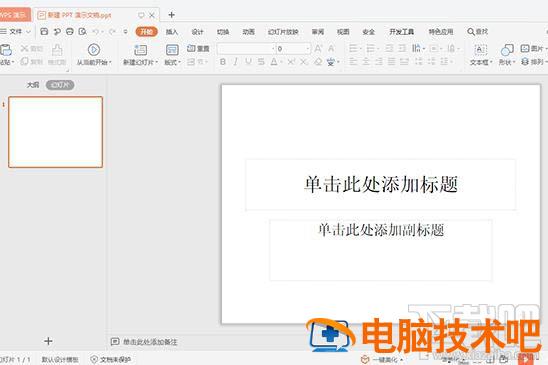The width and height of the screenshot is (548, 365).
Task: Click the Print Preview icon
Action: [82, 31]
